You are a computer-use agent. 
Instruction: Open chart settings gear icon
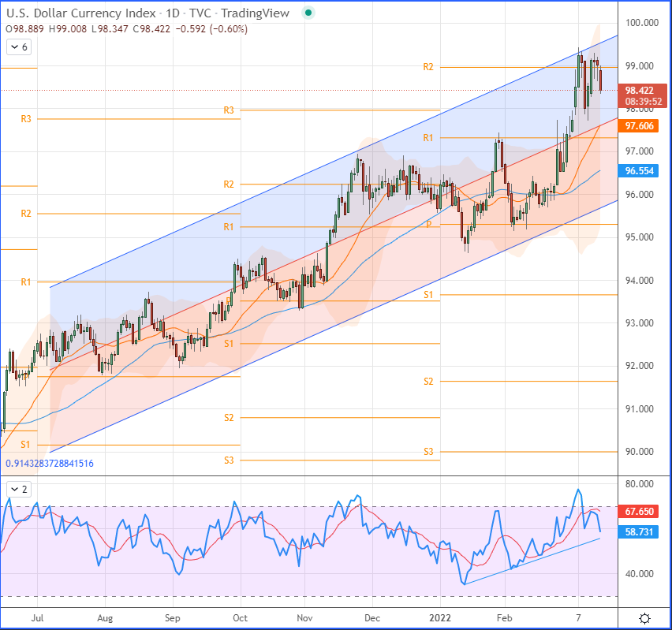coord(644,618)
